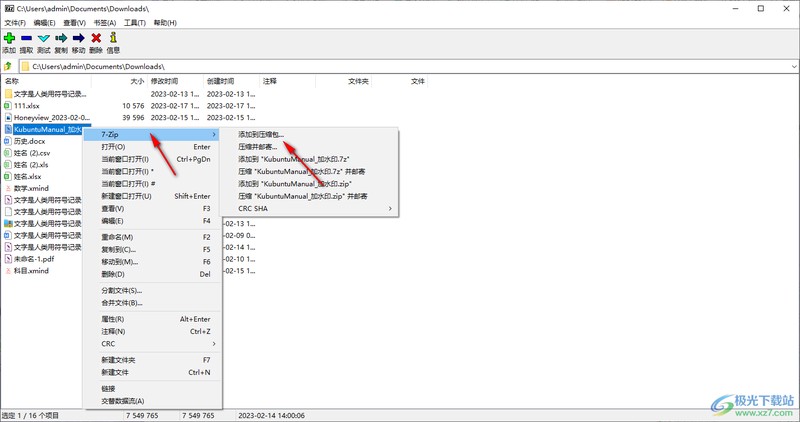Screen dimensions: 800x422
Task: Click the file icon of 姓名 (2).xls
Action: (8, 164)
